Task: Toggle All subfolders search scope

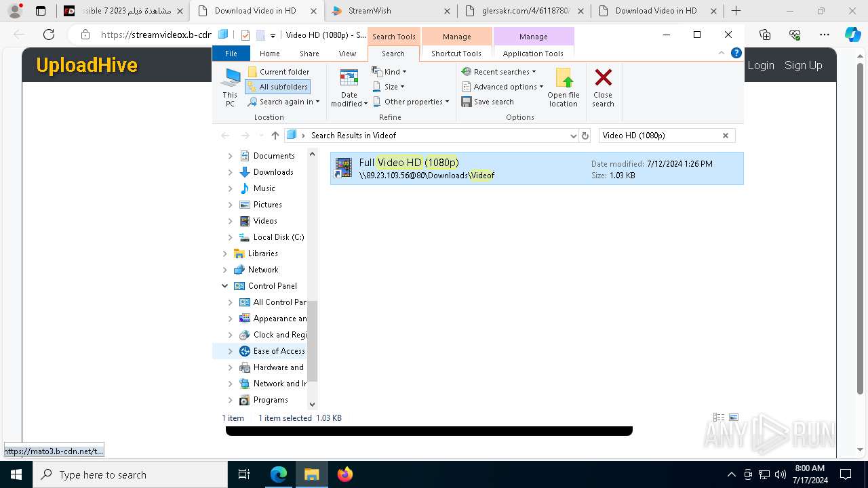Action: (x=277, y=87)
